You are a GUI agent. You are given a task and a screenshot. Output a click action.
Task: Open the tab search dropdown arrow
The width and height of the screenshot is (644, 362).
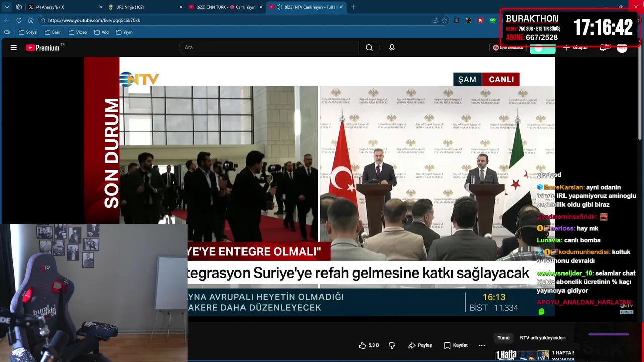[7, 7]
